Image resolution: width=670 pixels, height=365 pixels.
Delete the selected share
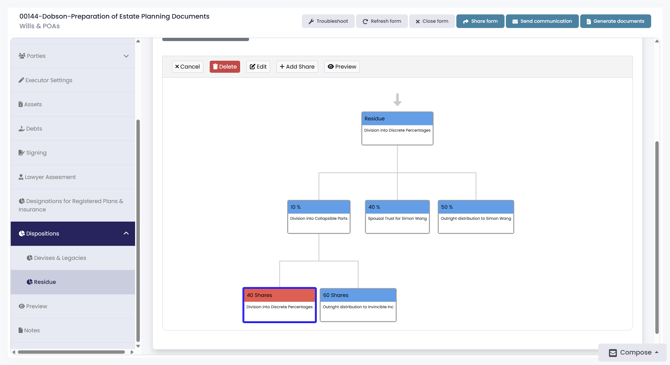coord(225,67)
